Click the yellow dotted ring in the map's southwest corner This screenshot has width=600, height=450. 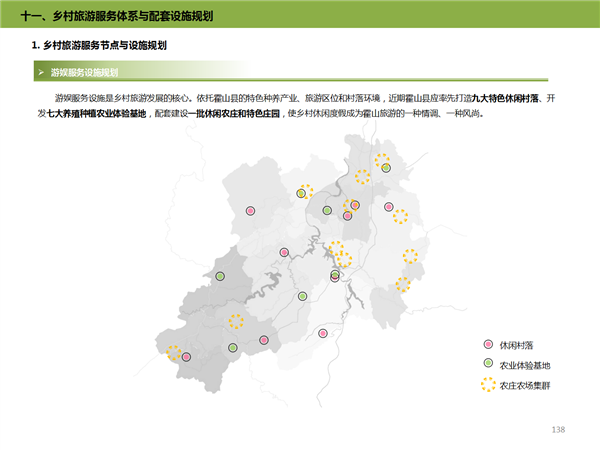(174, 353)
